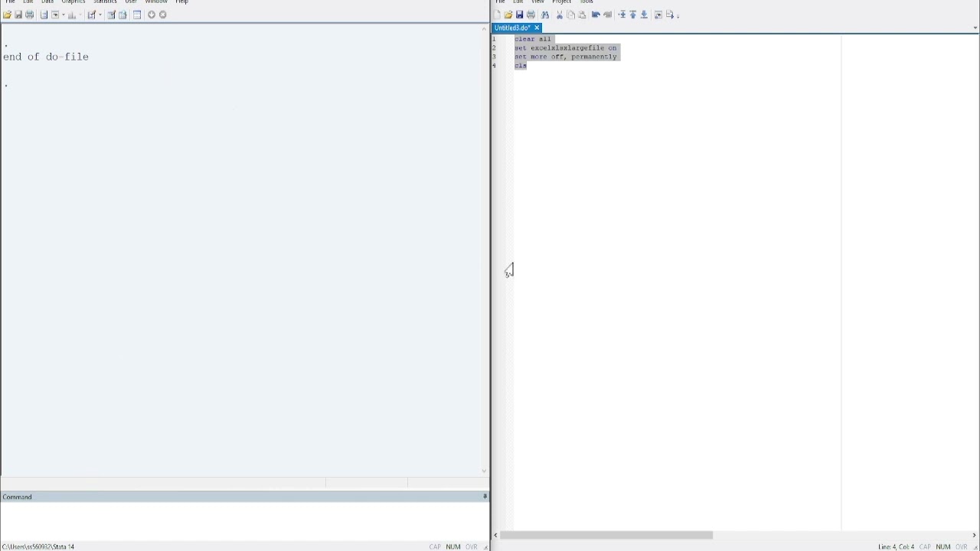The height and width of the screenshot is (551, 980).
Task: Expand the Viewer icon dropdown arrow
Action: 64,15
